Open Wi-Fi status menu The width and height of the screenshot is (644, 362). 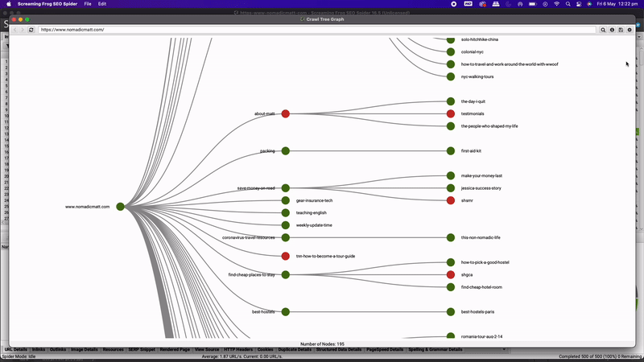tap(556, 4)
